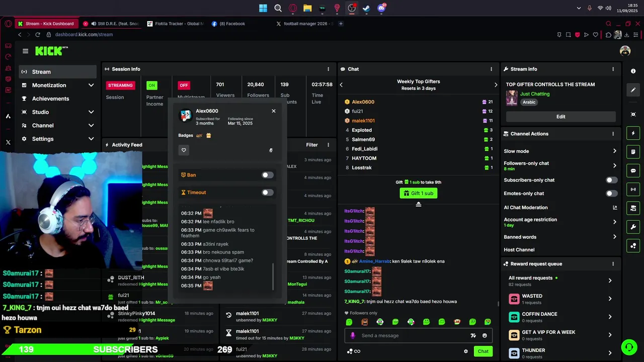Click the Send a message input field
Viewport: 644px width, 362px height.
tap(418, 335)
